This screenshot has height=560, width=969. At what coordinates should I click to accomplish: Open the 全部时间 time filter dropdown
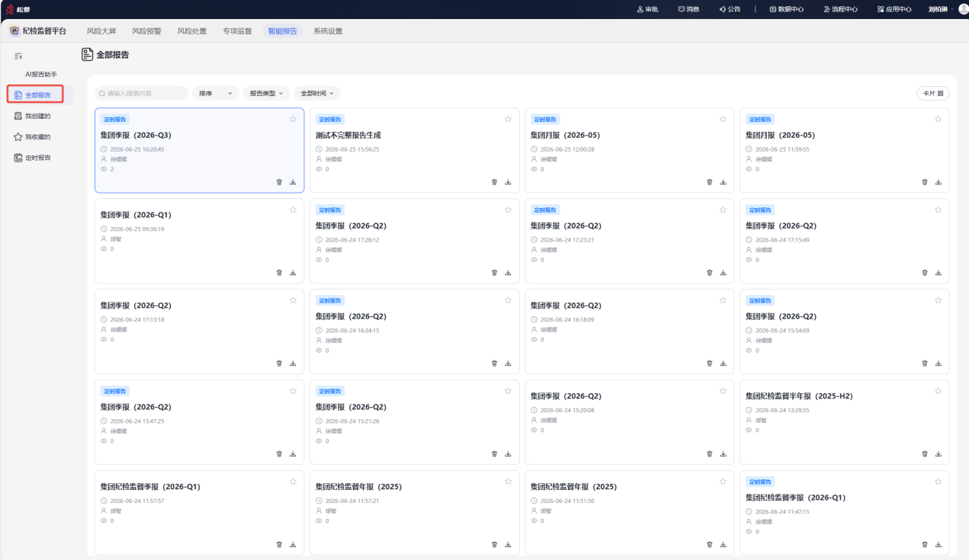(317, 94)
